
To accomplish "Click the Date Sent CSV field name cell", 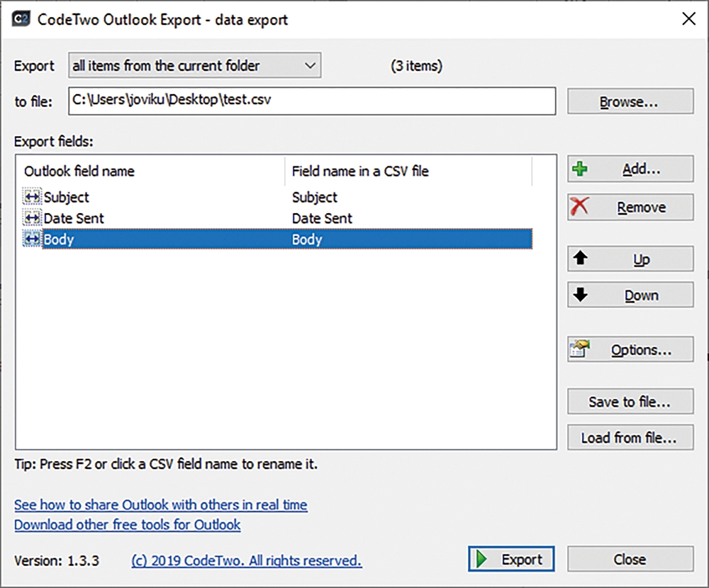I will click(x=322, y=218).
